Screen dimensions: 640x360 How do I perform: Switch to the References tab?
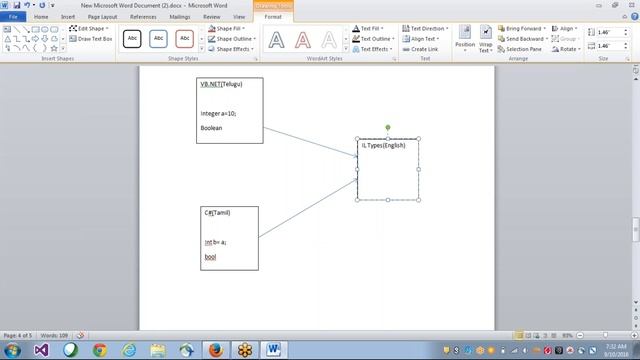click(x=143, y=17)
